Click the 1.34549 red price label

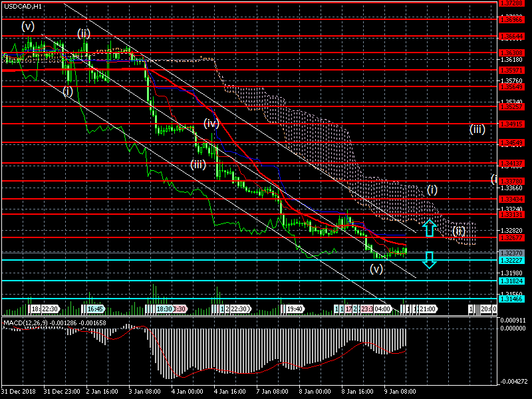pos(511,143)
